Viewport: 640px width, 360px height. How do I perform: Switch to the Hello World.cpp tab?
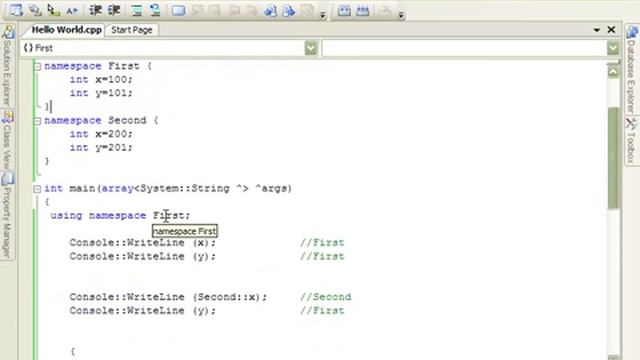pyautogui.click(x=66, y=30)
